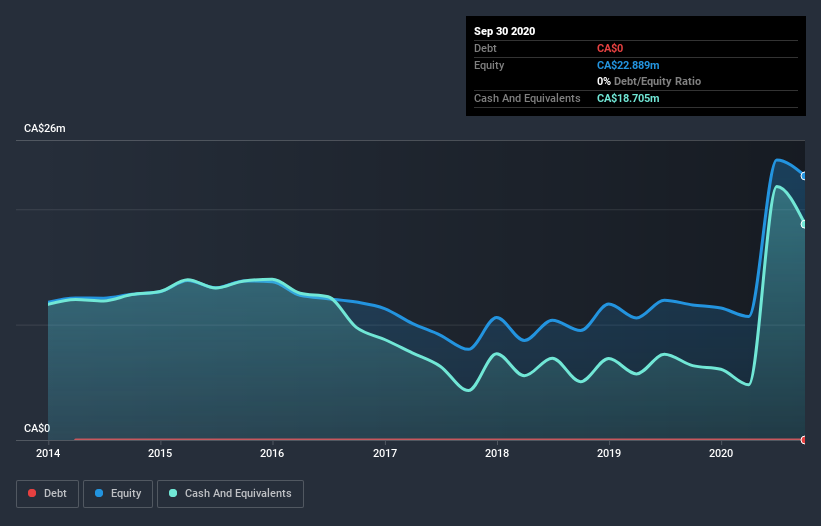
Task: Toggle the Cash And Equivalents legend button
Action: [x=230, y=494]
